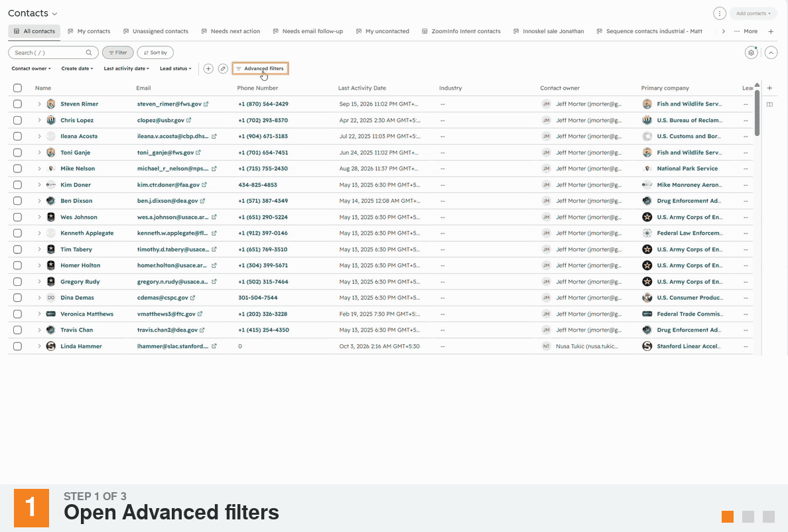Switch to the My contacts tab
This screenshot has height=532, width=788.
point(89,31)
